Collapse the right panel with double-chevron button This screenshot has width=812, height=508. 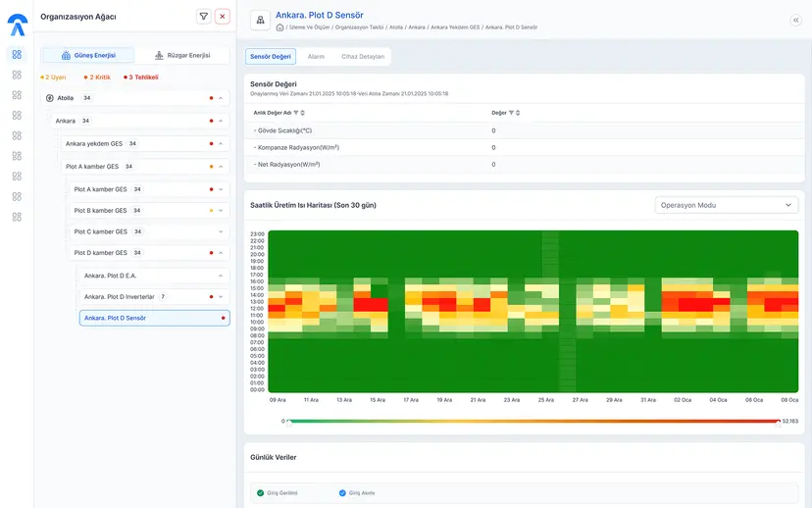(796, 21)
